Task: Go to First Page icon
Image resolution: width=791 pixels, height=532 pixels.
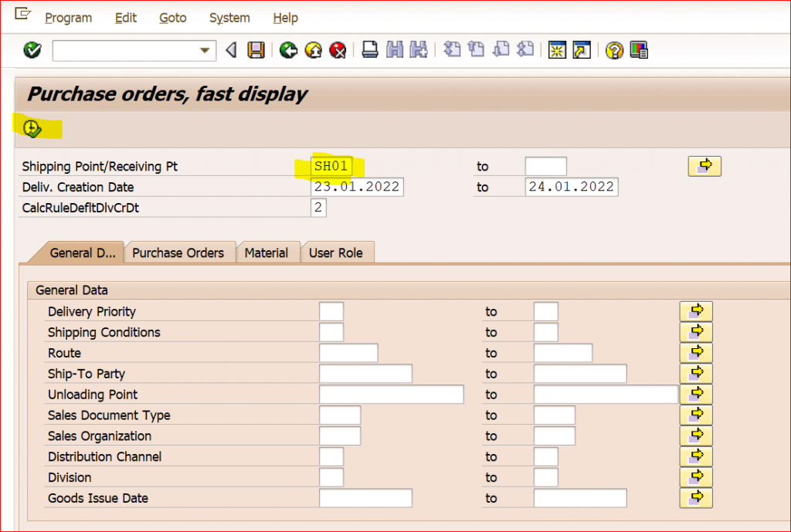Action: click(451, 49)
